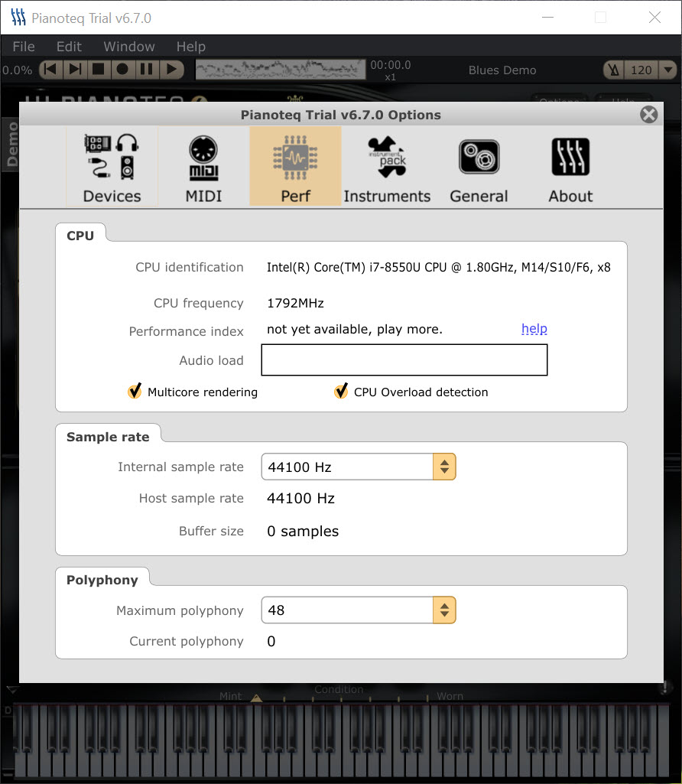
Task: Click the 1792MHz CPU frequency value
Action: click(x=295, y=303)
